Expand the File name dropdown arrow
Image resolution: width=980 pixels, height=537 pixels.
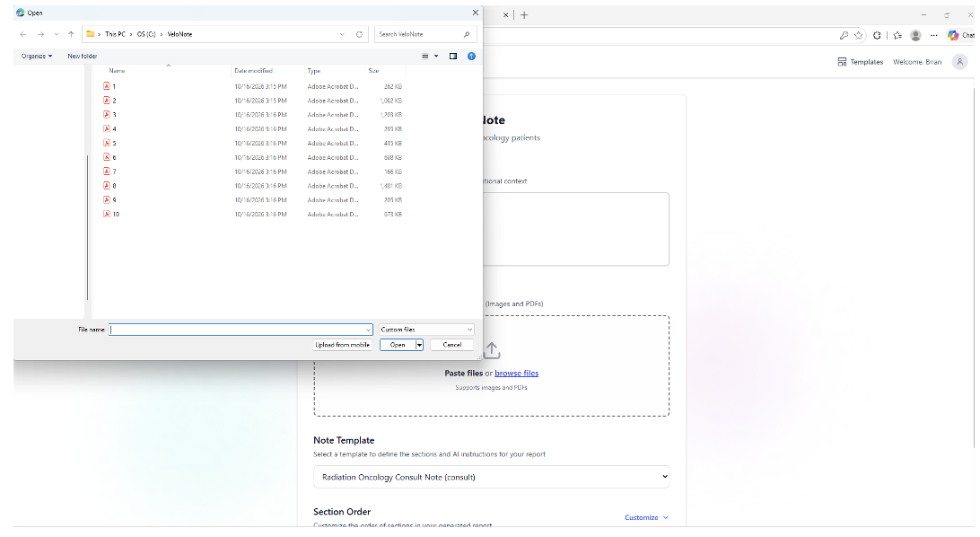point(368,330)
